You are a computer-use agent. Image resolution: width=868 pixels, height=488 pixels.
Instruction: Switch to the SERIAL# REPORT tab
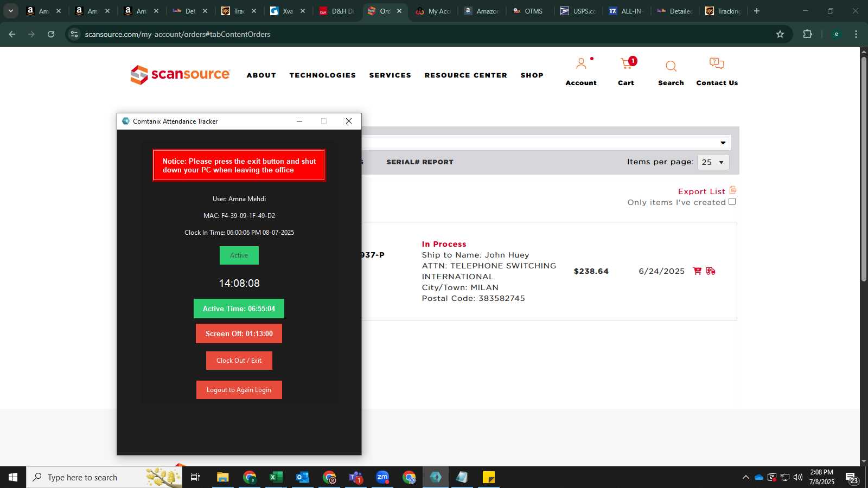click(x=420, y=162)
